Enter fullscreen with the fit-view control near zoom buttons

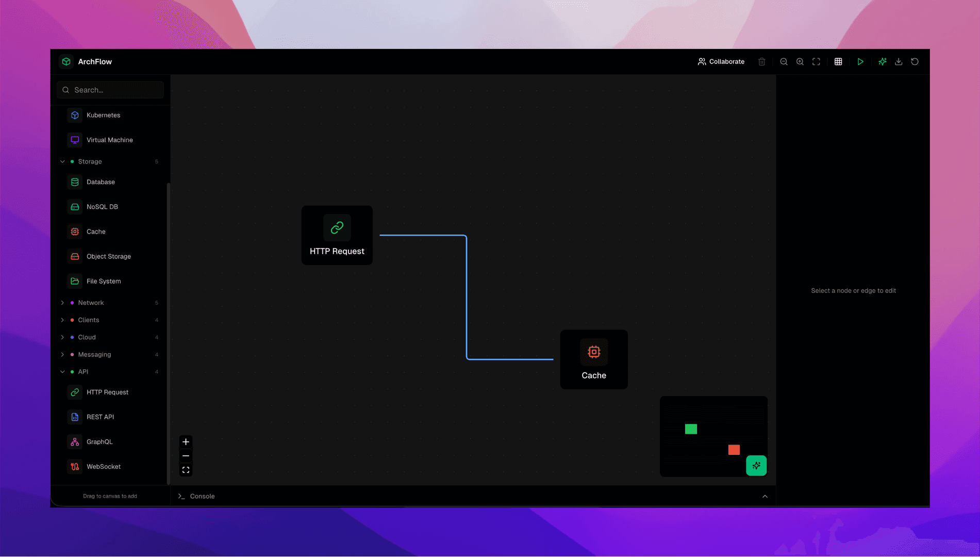click(186, 469)
